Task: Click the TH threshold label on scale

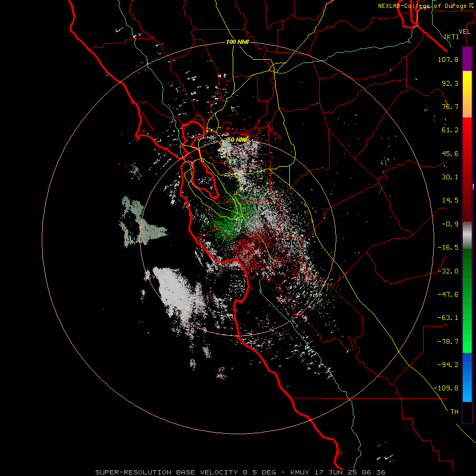Action: [454, 412]
